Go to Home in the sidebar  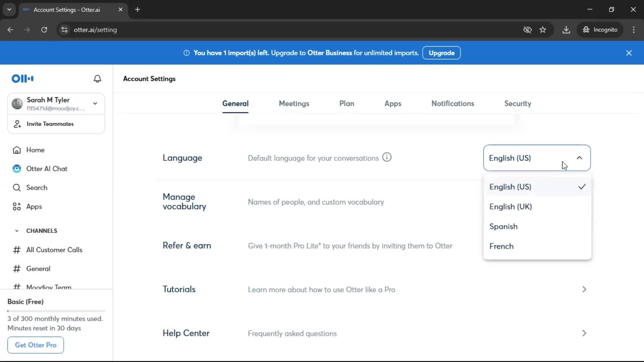(x=35, y=150)
